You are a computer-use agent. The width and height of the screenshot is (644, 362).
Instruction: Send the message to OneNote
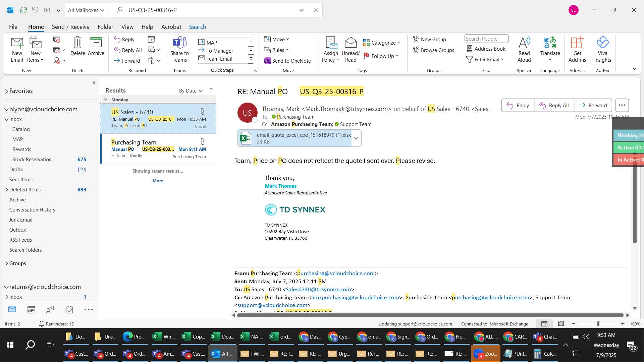coord(287,61)
